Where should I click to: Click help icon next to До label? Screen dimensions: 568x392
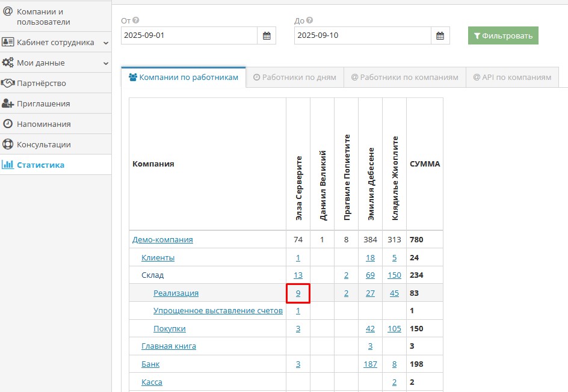click(309, 20)
